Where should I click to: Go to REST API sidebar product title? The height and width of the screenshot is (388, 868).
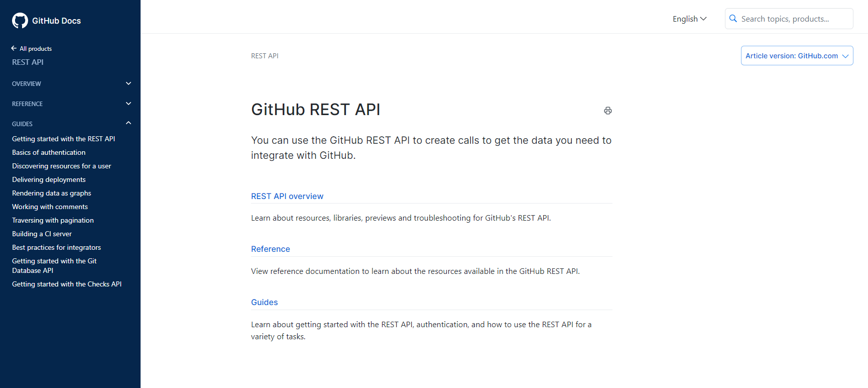coord(28,62)
